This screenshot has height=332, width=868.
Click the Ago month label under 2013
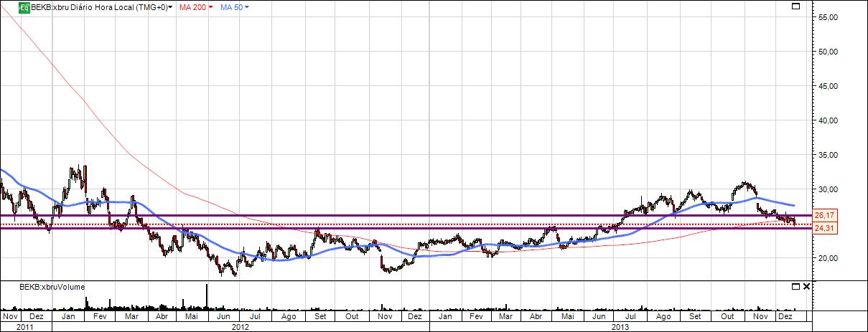[664, 316]
